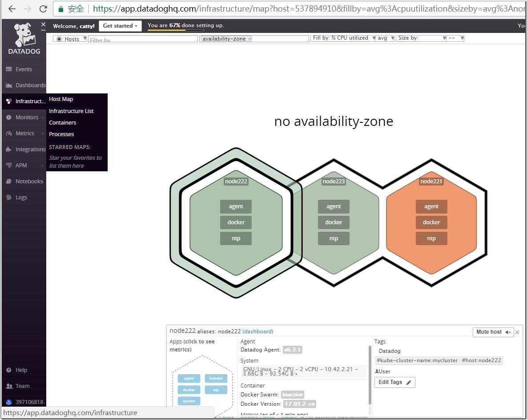
Task: Click the Datadog Agent v6.3.1 version badge
Action: pos(292,350)
